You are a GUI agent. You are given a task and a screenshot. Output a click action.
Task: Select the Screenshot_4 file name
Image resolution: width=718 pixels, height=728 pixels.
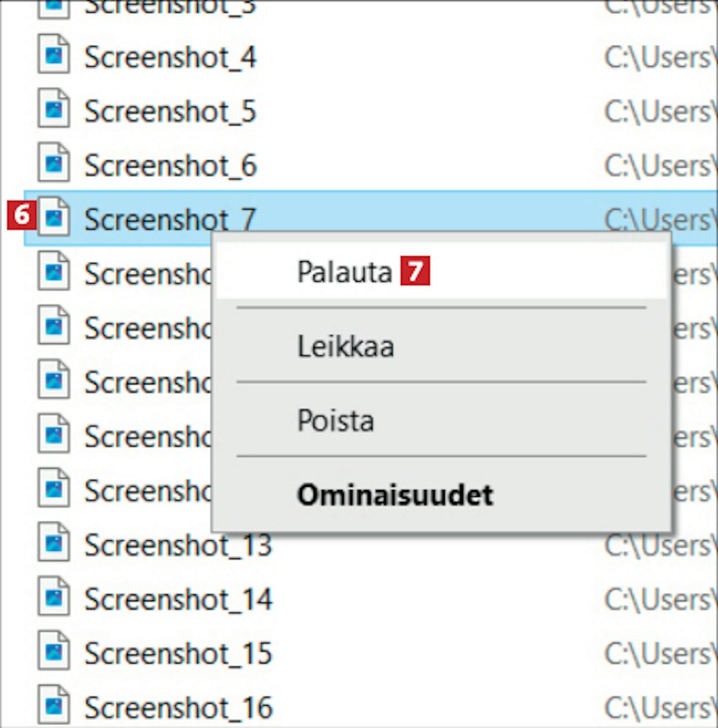(x=170, y=57)
